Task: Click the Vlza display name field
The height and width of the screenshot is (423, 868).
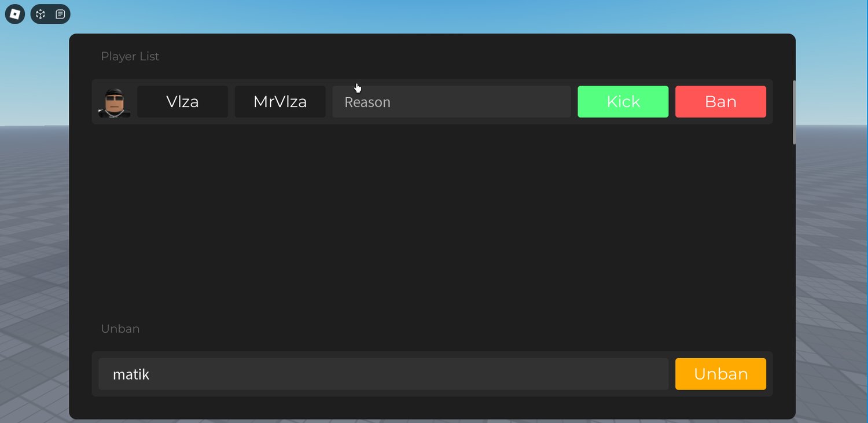Action: 182,102
